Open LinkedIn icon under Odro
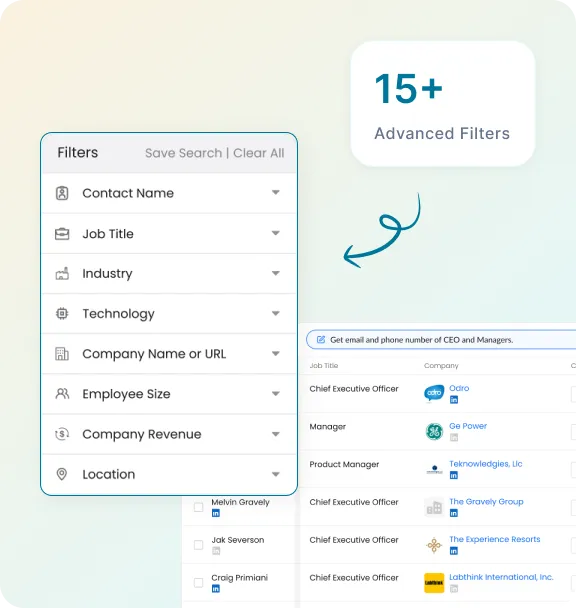Image resolution: width=576 pixels, height=608 pixels. pos(454,400)
